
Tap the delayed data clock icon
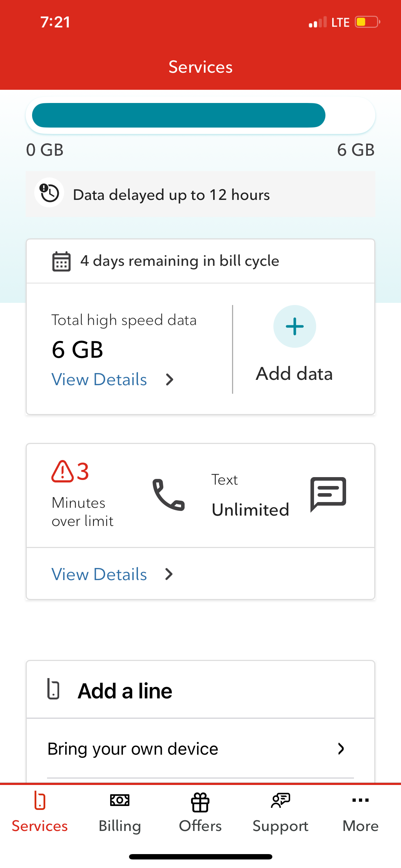(49, 193)
